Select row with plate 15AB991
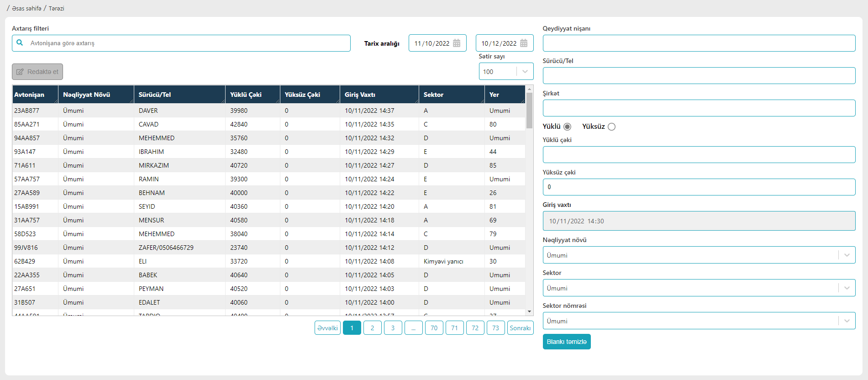 [268, 206]
